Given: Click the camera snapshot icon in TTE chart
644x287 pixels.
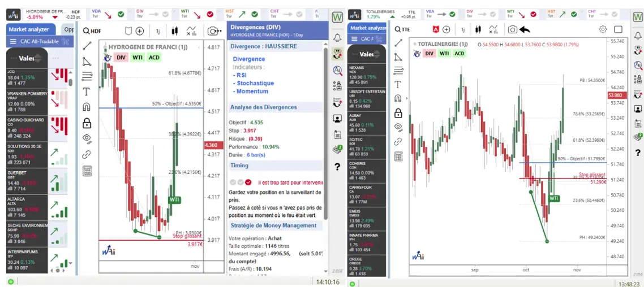Looking at the screenshot, I should pyautogui.click(x=512, y=29).
